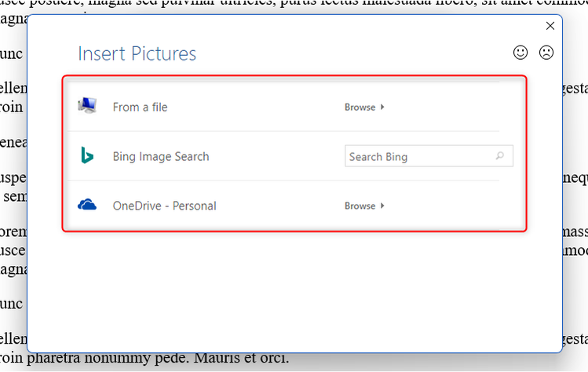Screen dimensions: 588x372
Task: Click the Insert Pictures heading
Action: pyautogui.click(x=137, y=53)
